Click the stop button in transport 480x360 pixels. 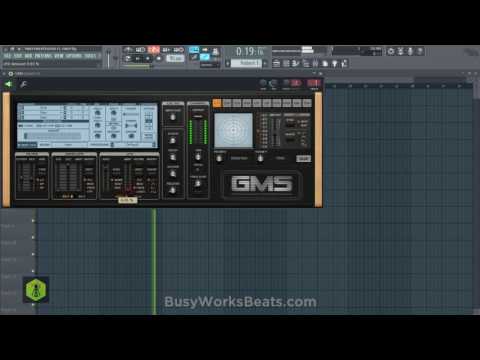[148, 59]
